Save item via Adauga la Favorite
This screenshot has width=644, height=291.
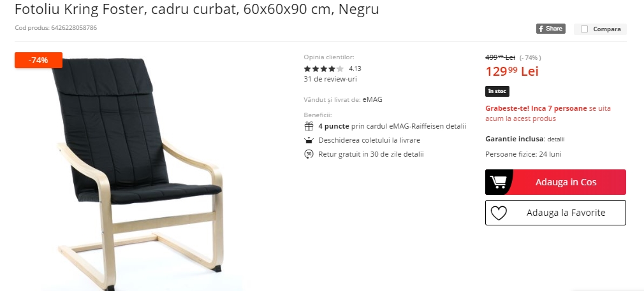coord(555,213)
